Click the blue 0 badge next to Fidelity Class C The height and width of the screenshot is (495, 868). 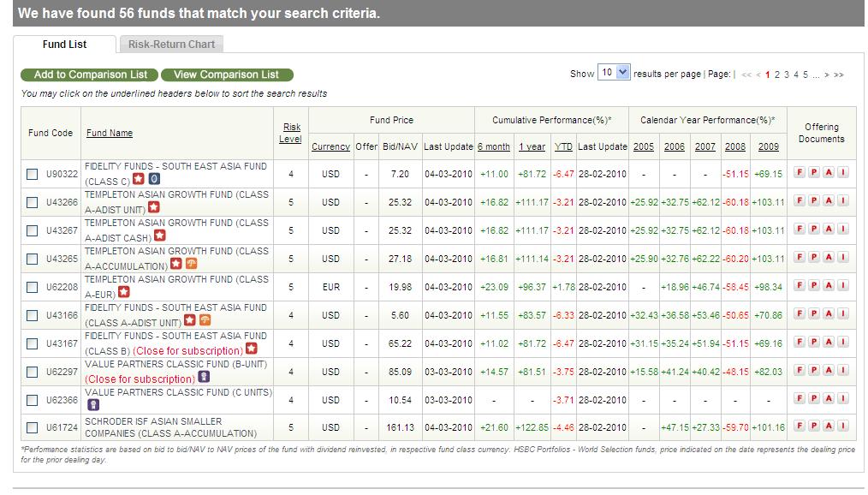click(x=154, y=179)
